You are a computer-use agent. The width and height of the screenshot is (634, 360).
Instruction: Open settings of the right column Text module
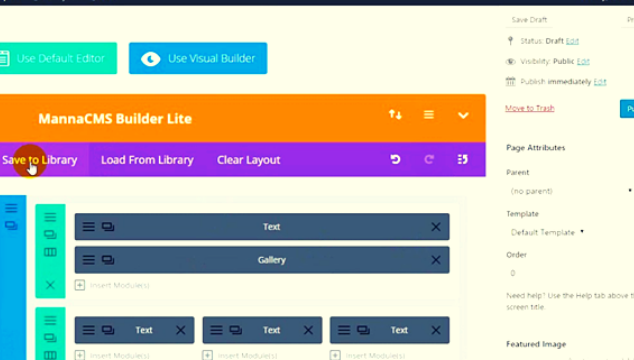click(344, 330)
